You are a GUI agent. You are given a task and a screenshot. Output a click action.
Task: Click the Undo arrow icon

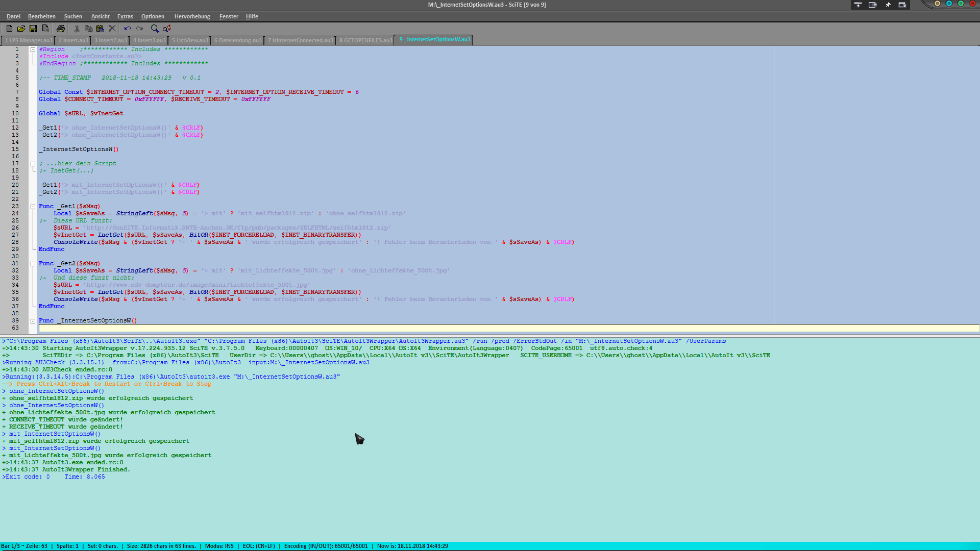tap(127, 29)
